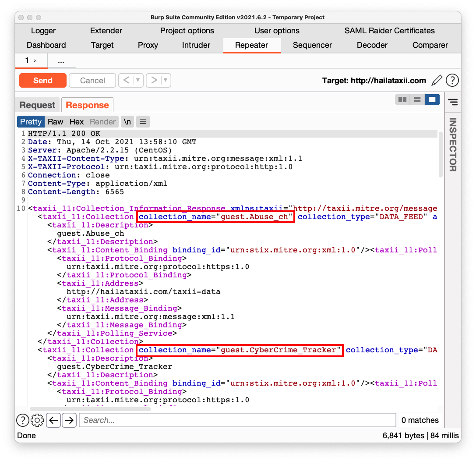
Task: Click the 0 matches indicator
Action: [420, 420]
